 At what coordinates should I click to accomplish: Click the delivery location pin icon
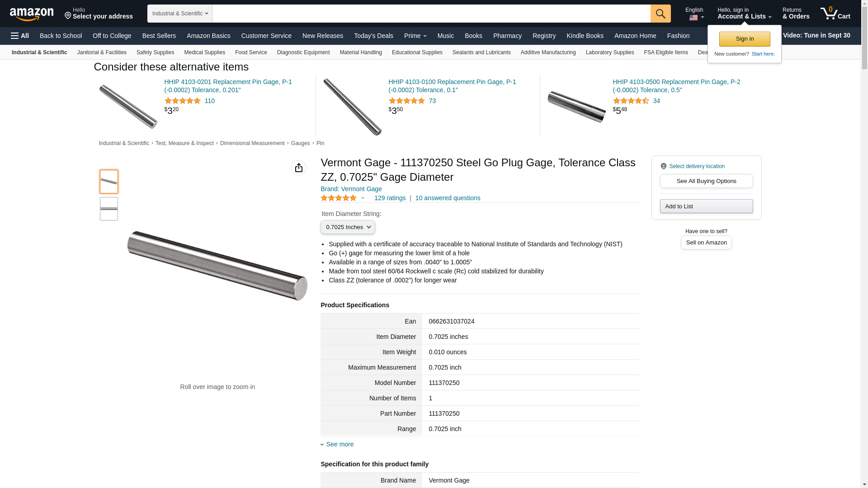(x=664, y=166)
